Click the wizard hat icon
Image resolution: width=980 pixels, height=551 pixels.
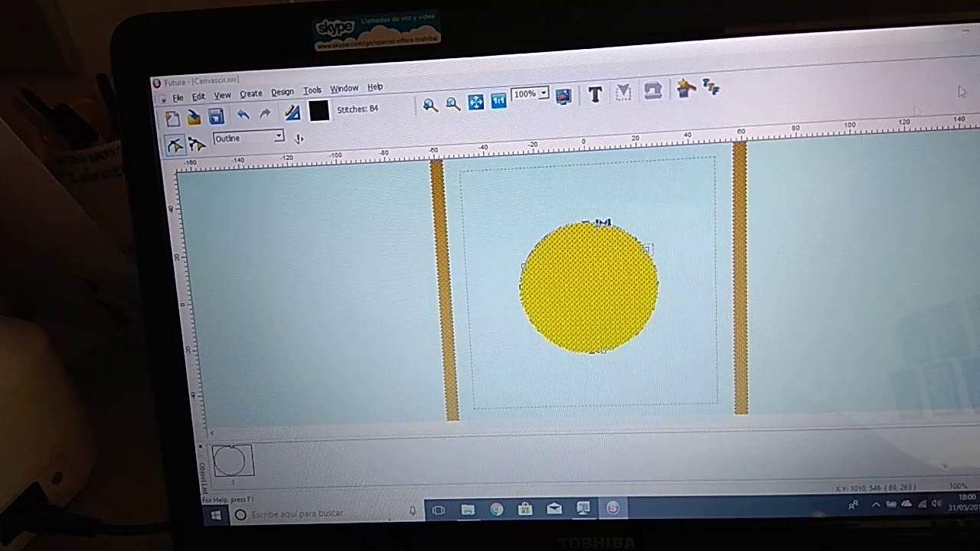click(686, 89)
